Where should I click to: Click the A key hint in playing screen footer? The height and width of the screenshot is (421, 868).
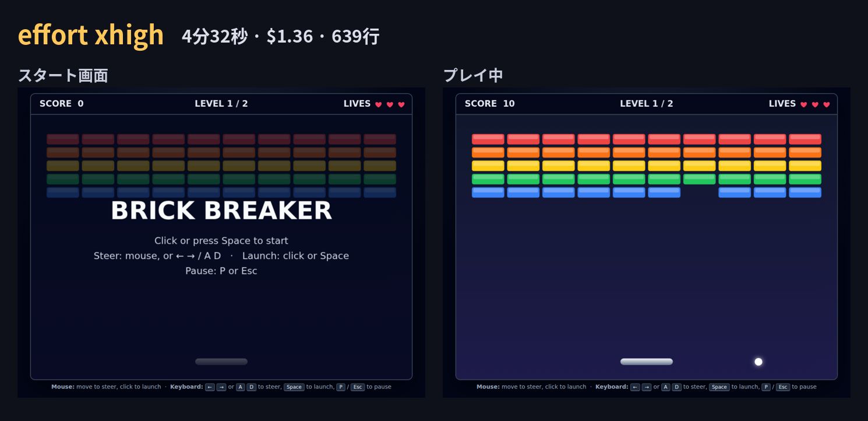coord(666,387)
